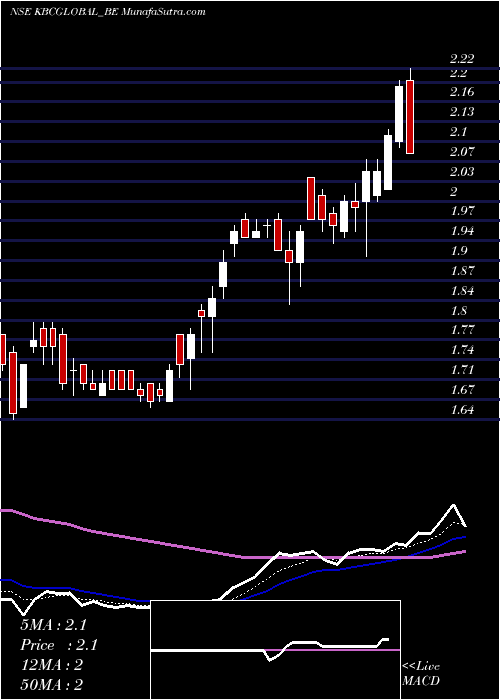Click the 2.03 price axis label
Image resolution: width=500 pixels, height=700 pixels.
tap(462, 171)
